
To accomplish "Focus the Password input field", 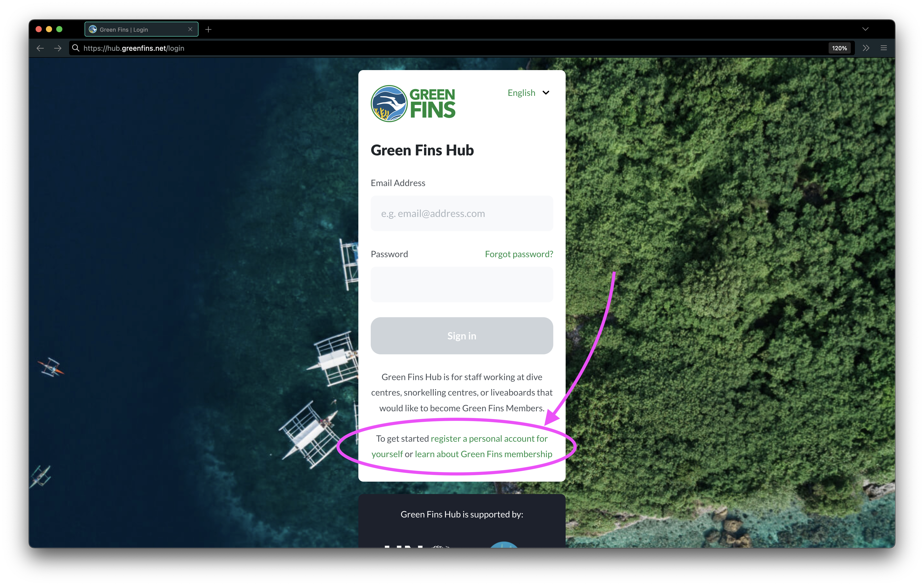I will pos(462,284).
